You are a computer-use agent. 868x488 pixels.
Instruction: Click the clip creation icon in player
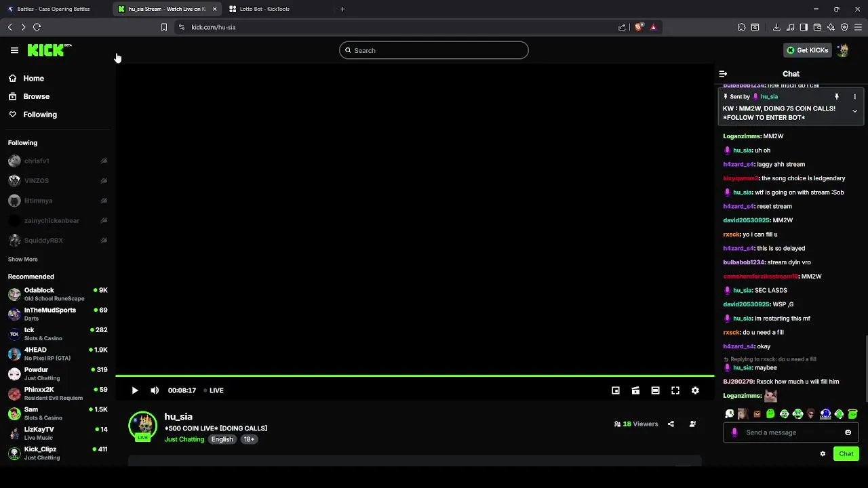point(635,390)
